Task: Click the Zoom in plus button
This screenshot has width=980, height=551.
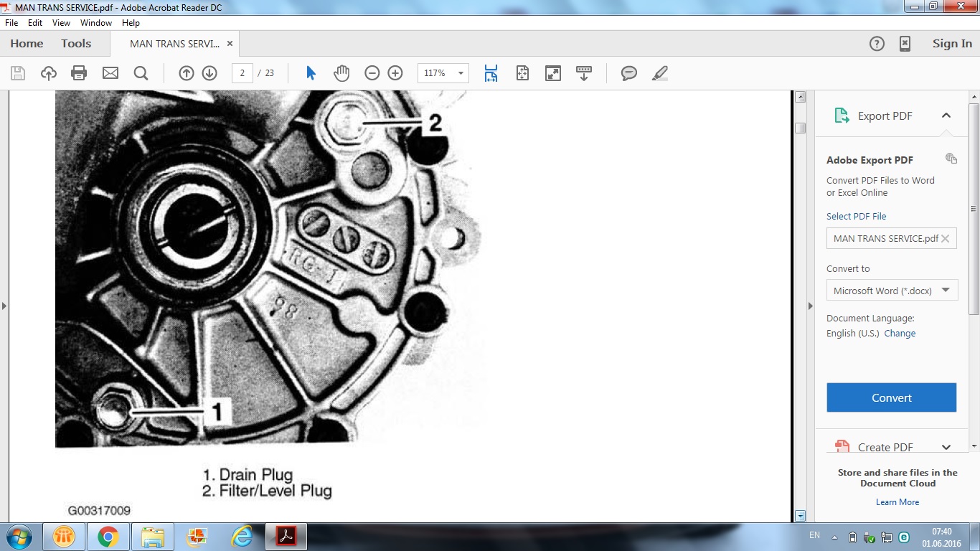Action: (395, 73)
